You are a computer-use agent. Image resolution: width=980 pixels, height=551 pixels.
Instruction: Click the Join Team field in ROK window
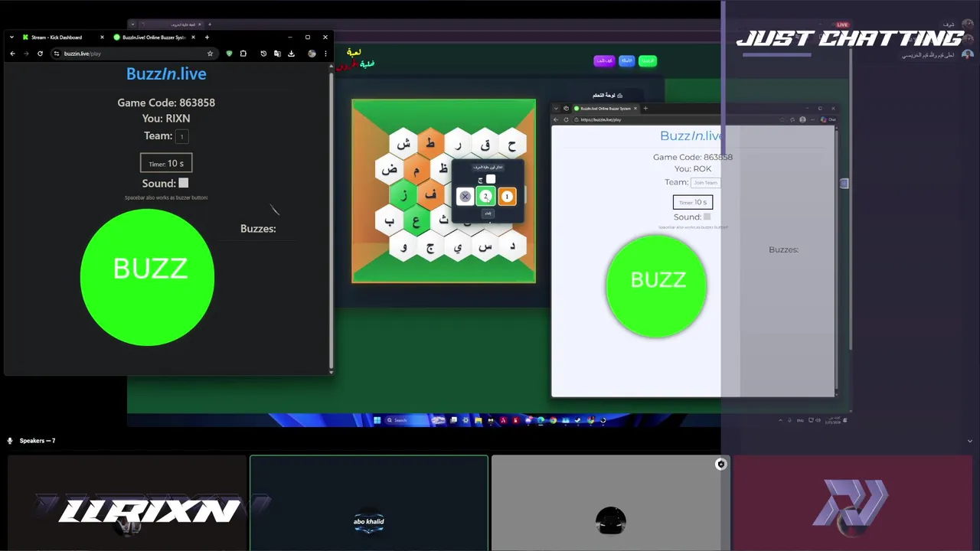click(705, 182)
